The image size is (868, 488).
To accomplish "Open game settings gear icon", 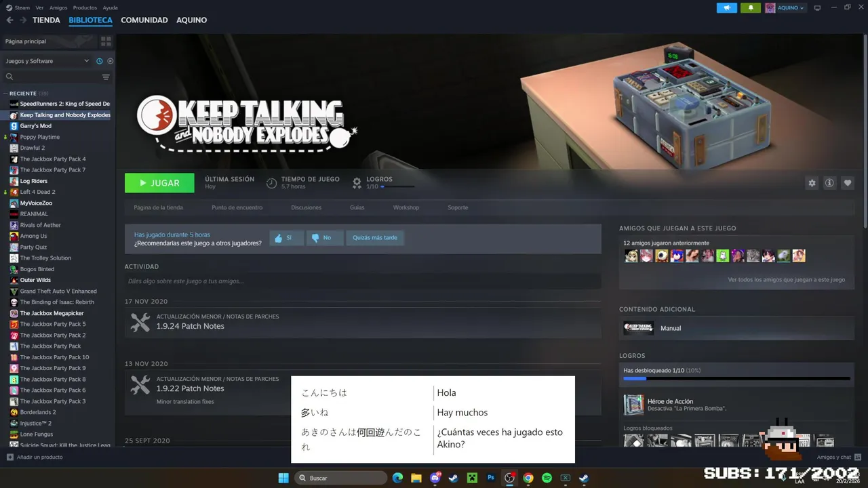I will 812,183.
